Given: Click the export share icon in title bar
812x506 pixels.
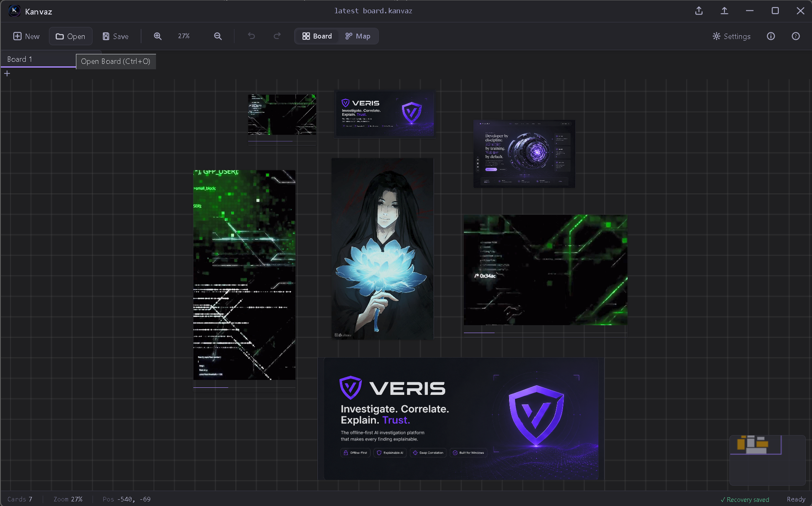Looking at the screenshot, I should [x=699, y=11].
